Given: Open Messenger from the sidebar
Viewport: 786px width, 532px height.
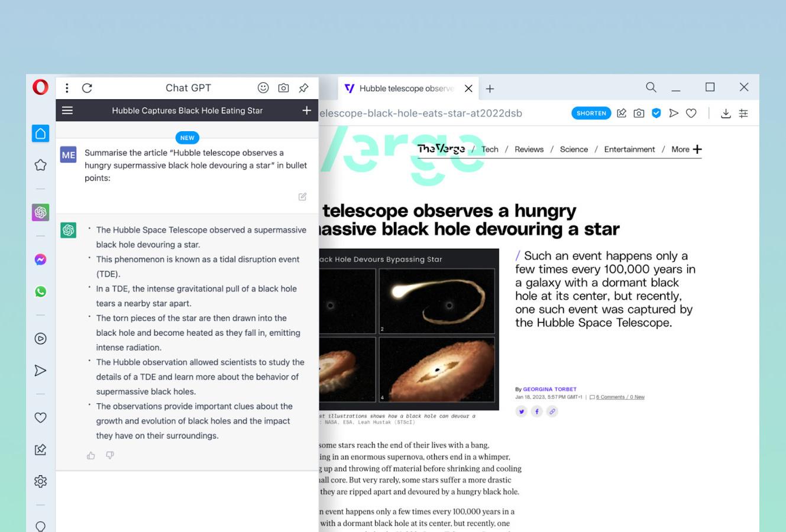Looking at the screenshot, I should click(x=40, y=259).
